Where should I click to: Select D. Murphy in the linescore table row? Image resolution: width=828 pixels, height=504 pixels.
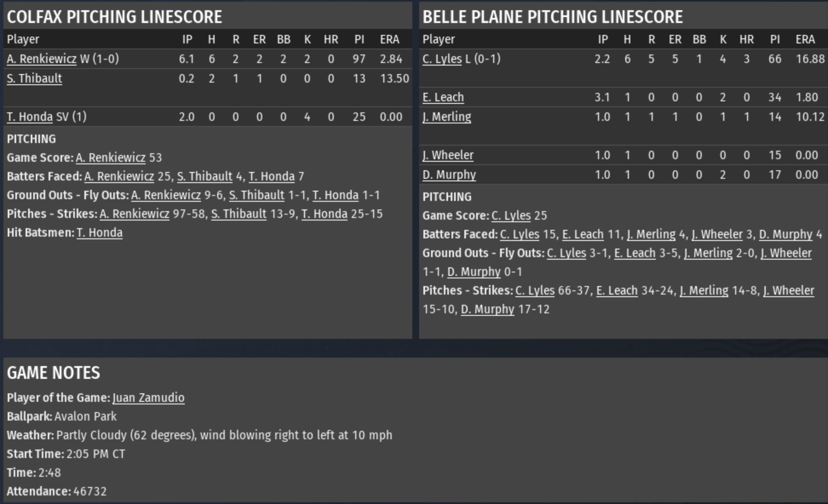(x=449, y=175)
